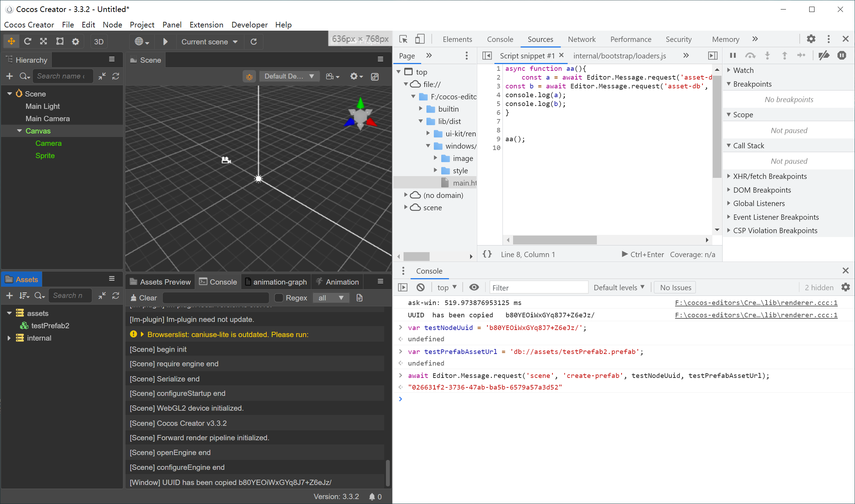The image size is (855, 504).
Task: Click the DevTools inspect element picker
Action: (403, 39)
